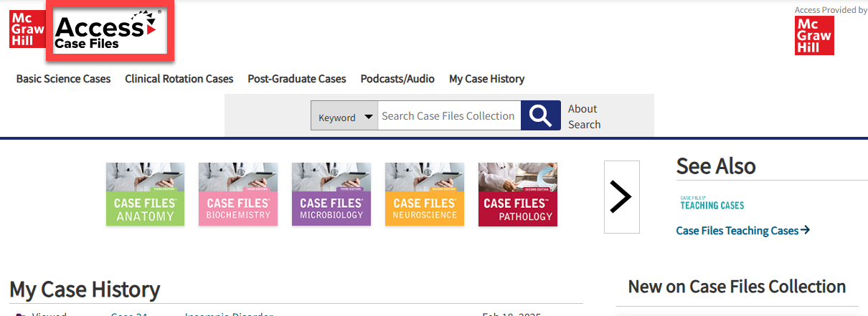Open the Basic Science Cases menu

click(x=64, y=79)
